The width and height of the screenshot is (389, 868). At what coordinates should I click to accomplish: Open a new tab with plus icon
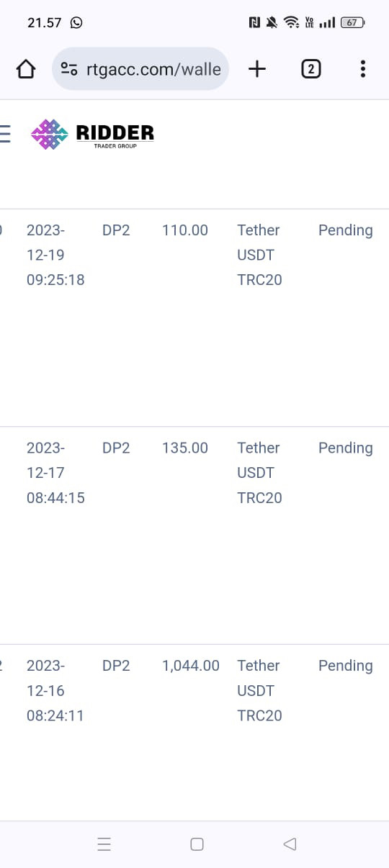(x=256, y=69)
